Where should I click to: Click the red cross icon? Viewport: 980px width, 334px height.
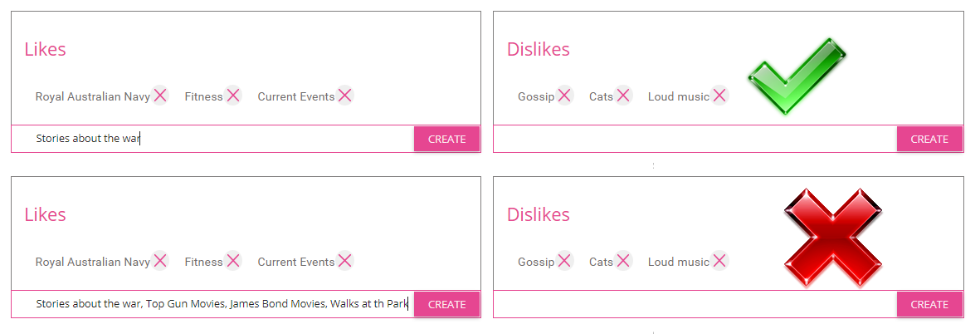(833, 238)
